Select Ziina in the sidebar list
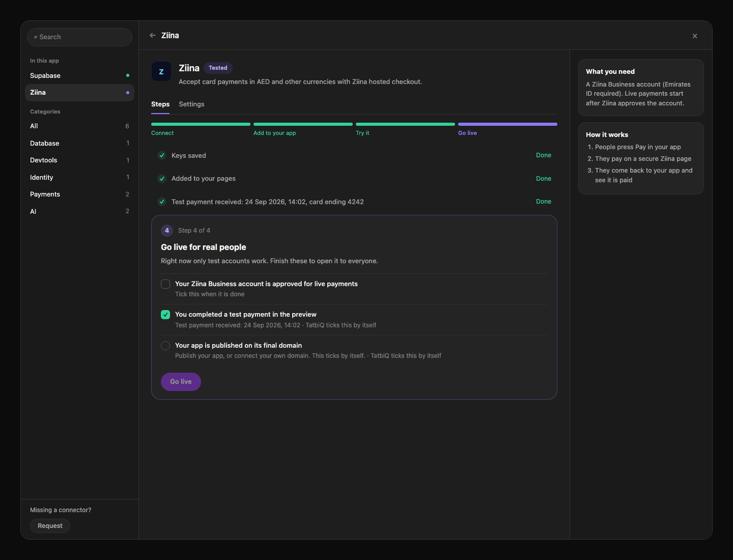This screenshot has height=560, width=733. 79,93
